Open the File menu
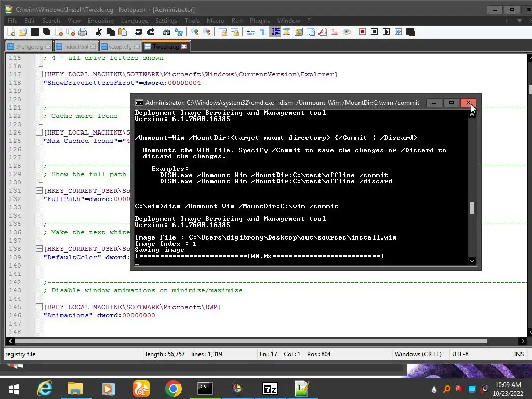The image size is (532, 399). point(12,21)
